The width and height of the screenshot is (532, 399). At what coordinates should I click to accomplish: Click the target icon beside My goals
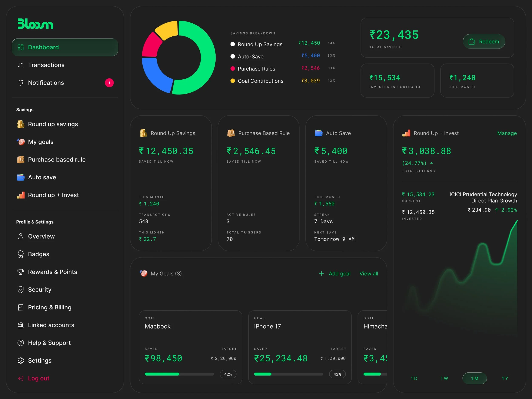click(21, 142)
